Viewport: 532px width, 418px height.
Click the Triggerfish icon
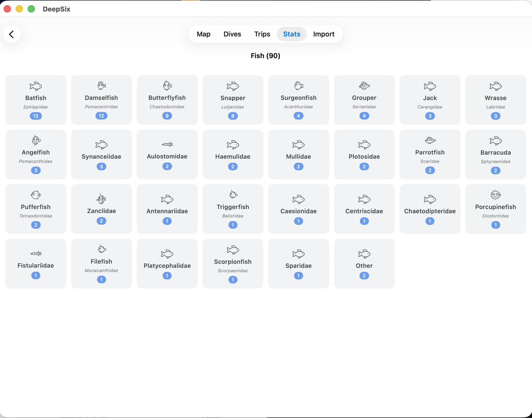click(x=233, y=194)
